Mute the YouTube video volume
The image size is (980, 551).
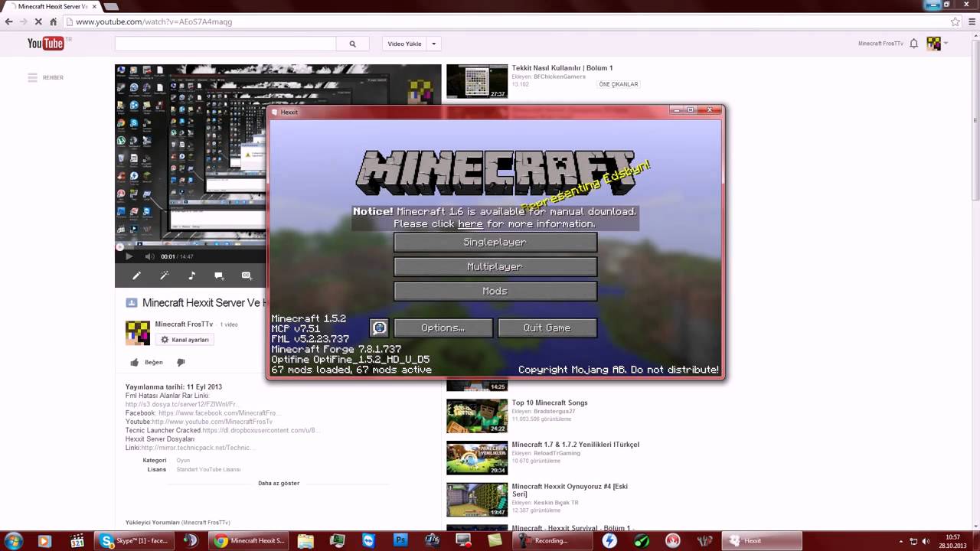149,256
